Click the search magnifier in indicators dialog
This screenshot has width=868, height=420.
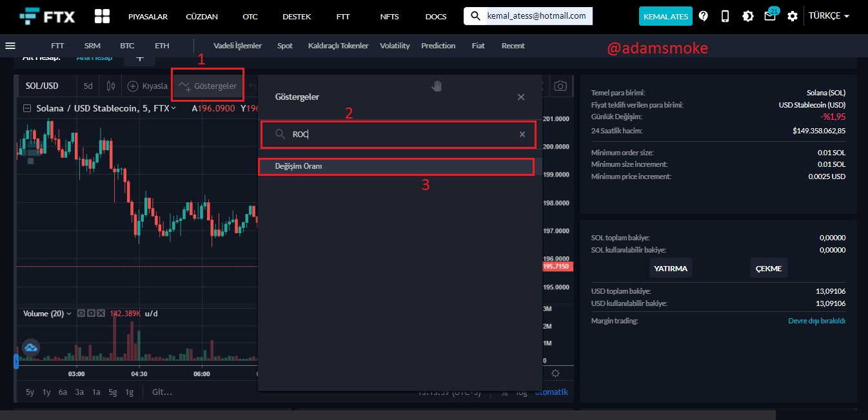click(x=280, y=134)
